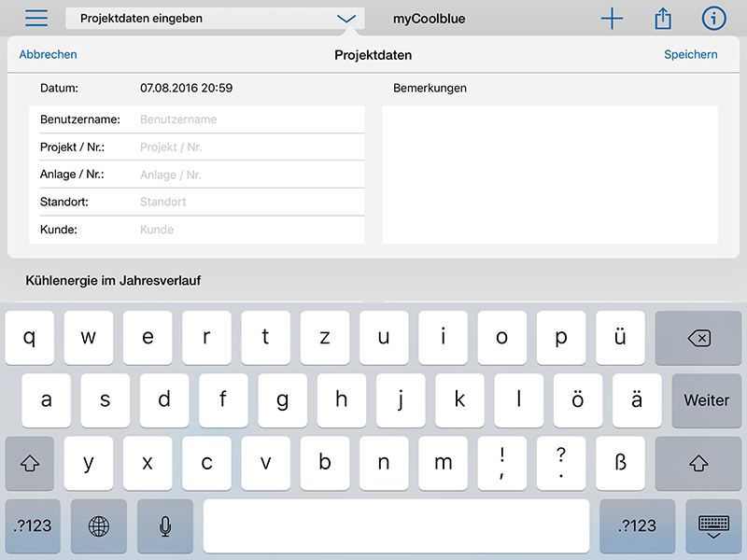Tap the ü key
This screenshot has height=560, width=747.
point(620,338)
